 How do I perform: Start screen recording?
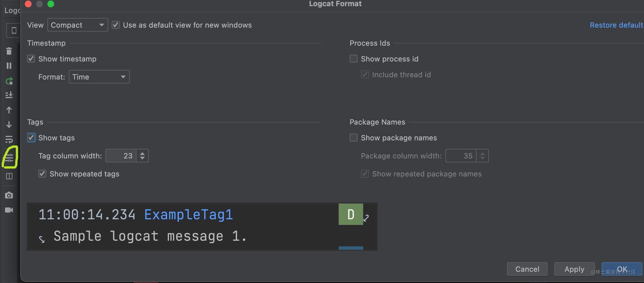[x=9, y=210]
